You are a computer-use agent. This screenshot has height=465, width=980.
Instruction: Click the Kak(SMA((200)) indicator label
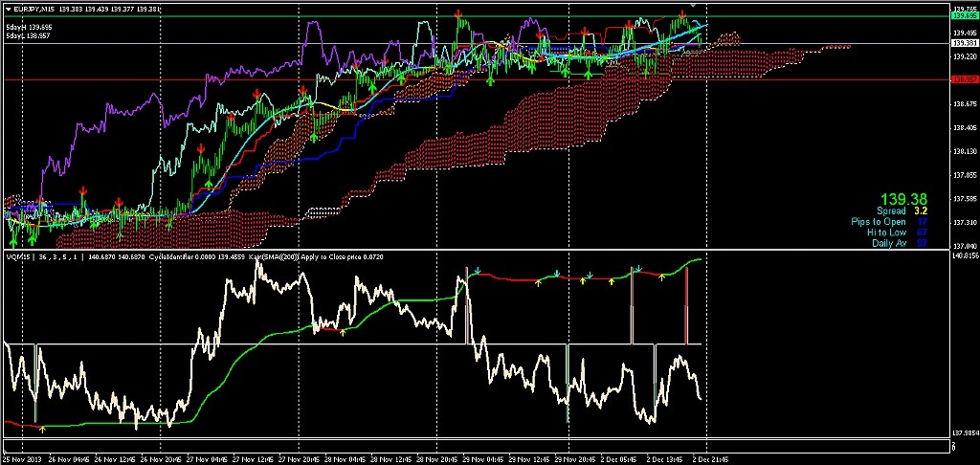tap(275, 256)
